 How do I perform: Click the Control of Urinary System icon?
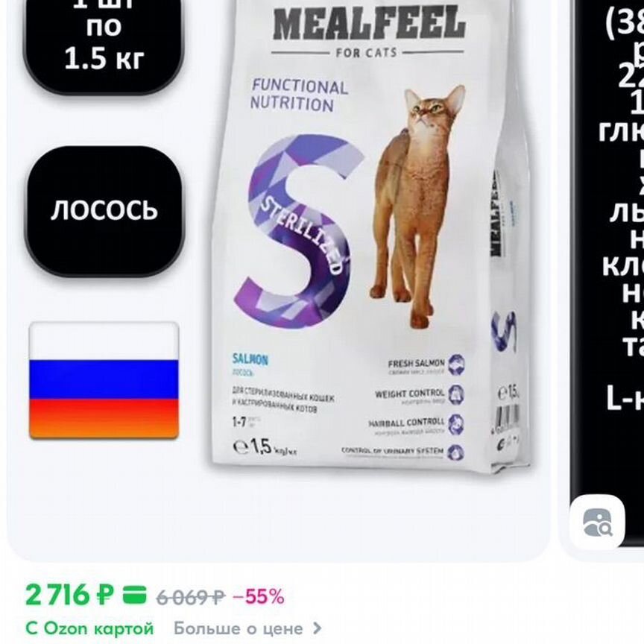tap(456, 452)
